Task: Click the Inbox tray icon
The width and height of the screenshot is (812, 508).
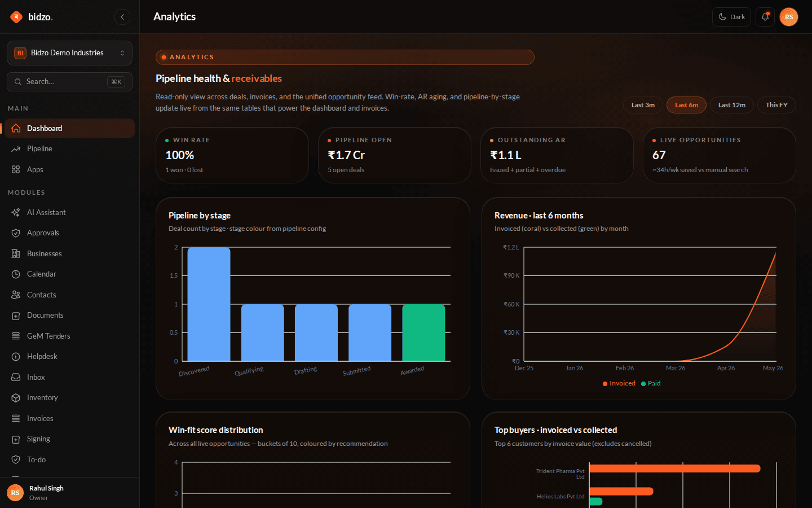Action: tap(16, 377)
